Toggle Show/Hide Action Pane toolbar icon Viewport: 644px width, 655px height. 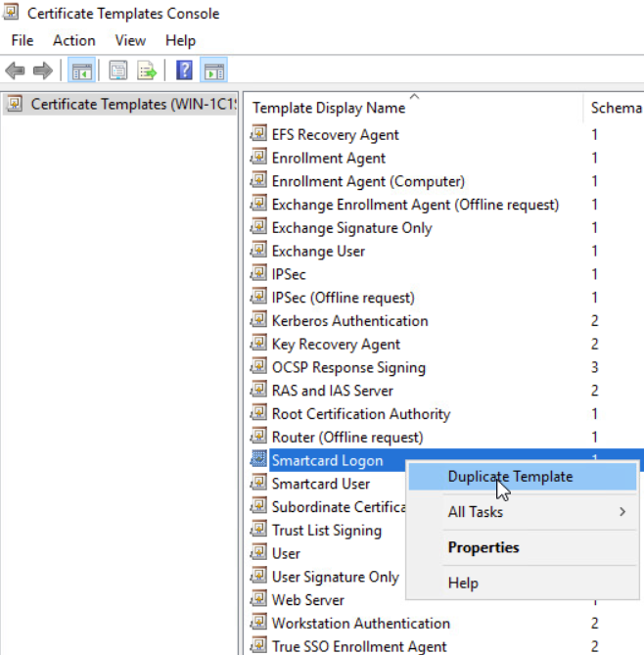(x=213, y=70)
